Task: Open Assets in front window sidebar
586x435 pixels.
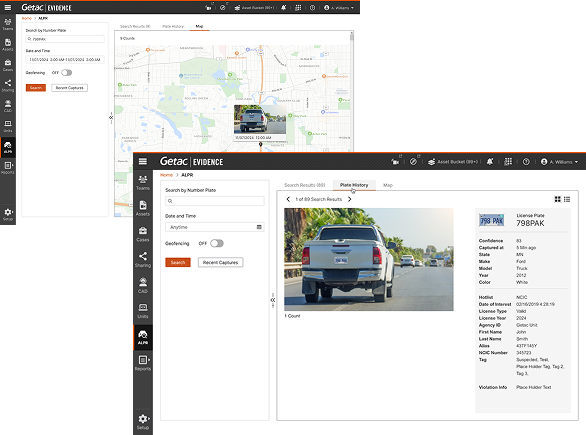Action: pyautogui.click(x=143, y=209)
